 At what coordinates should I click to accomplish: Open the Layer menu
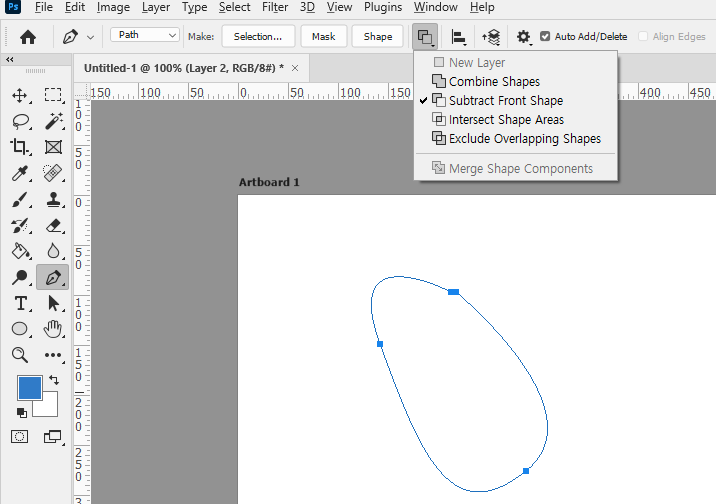pyautogui.click(x=156, y=7)
